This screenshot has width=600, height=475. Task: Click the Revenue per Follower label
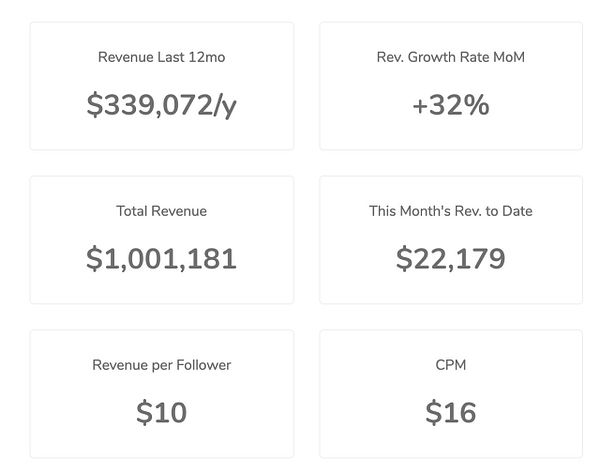[x=161, y=365]
